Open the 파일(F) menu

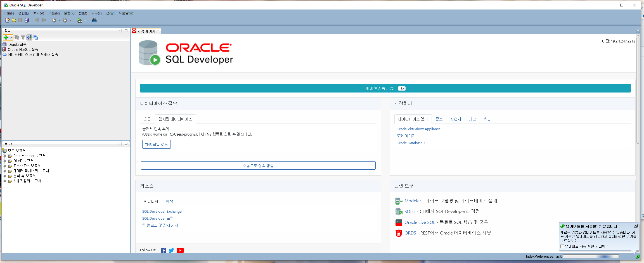tap(8, 13)
